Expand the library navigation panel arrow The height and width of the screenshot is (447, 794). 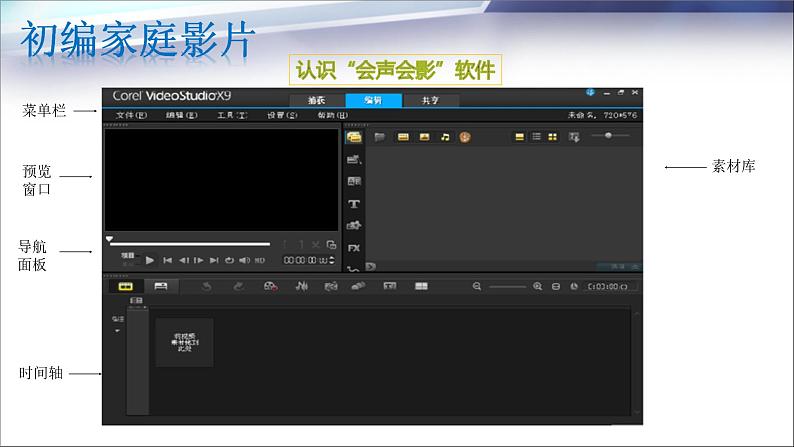(371, 266)
